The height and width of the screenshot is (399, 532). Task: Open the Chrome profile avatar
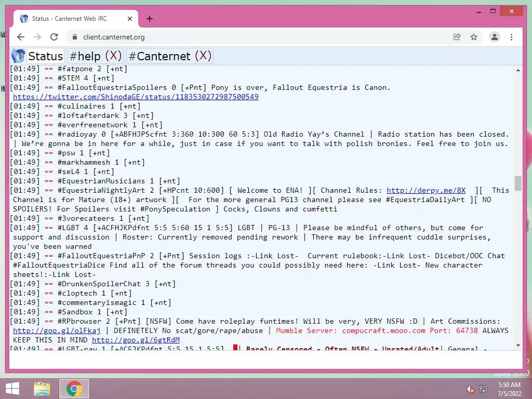pos(495,37)
